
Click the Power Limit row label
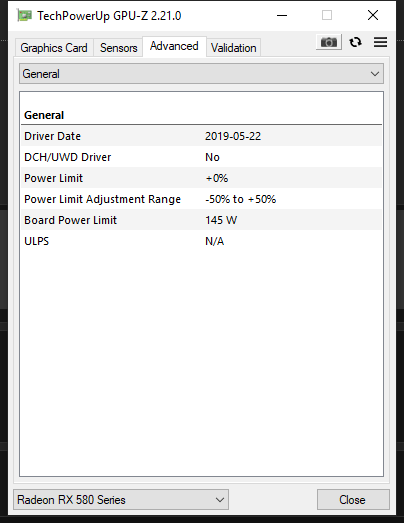point(53,178)
